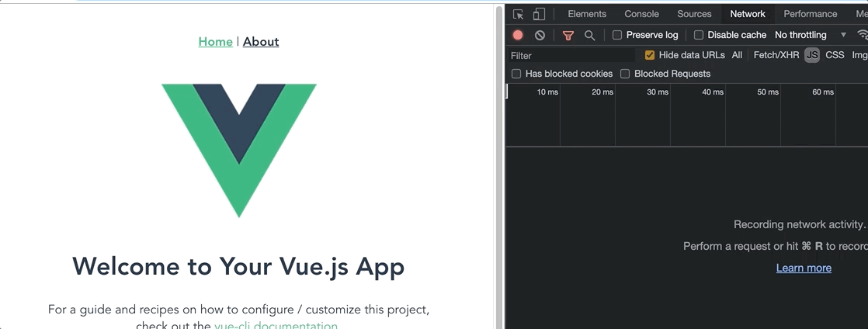The image size is (868, 329).
Task: Click the Vue logo image
Action: tap(239, 151)
